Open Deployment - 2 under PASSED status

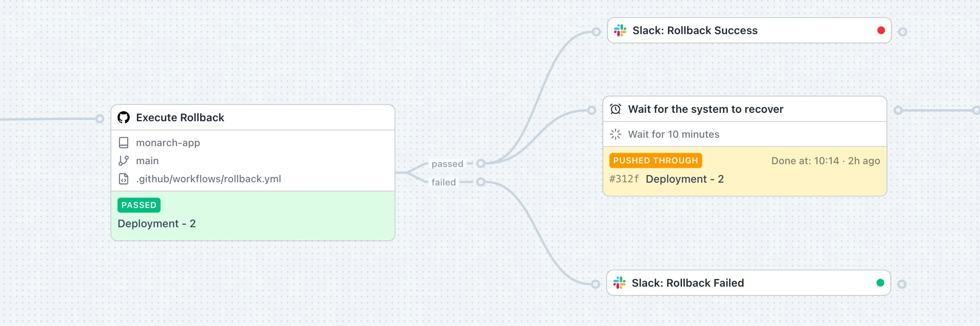pos(157,223)
